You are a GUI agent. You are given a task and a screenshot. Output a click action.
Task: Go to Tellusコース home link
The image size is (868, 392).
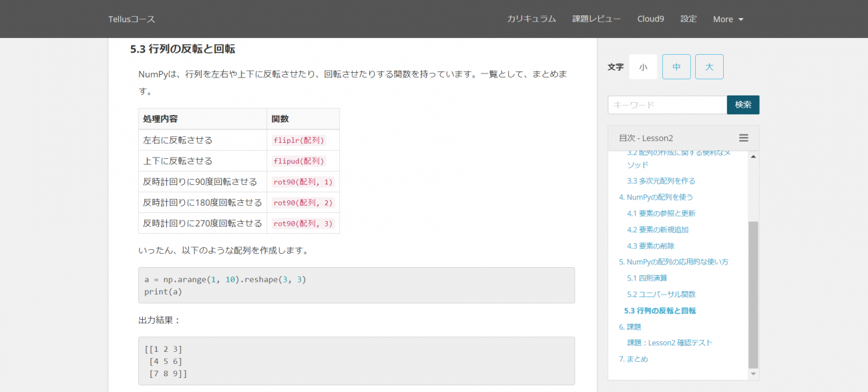[x=132, y=19]
